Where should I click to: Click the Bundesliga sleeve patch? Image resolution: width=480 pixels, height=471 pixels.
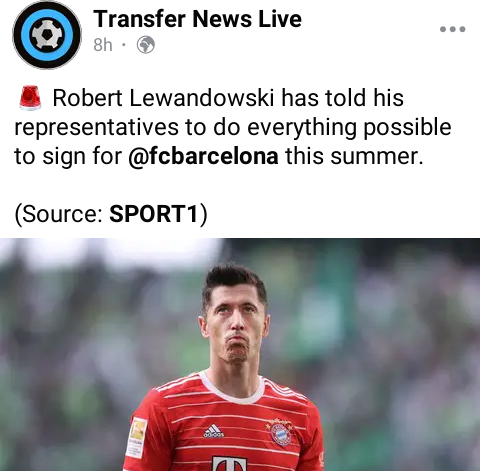tap(137, 437)
